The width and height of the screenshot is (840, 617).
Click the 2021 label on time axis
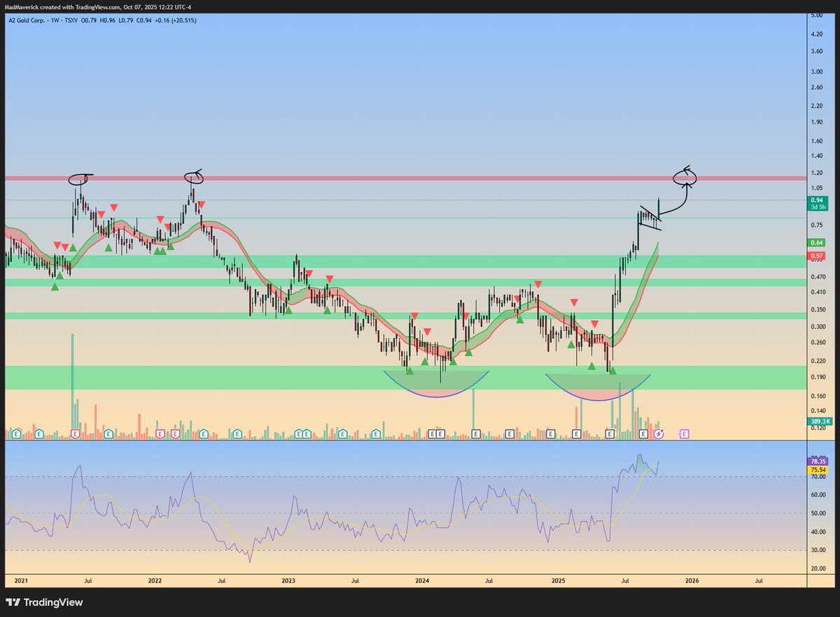[x=21, y=581]
